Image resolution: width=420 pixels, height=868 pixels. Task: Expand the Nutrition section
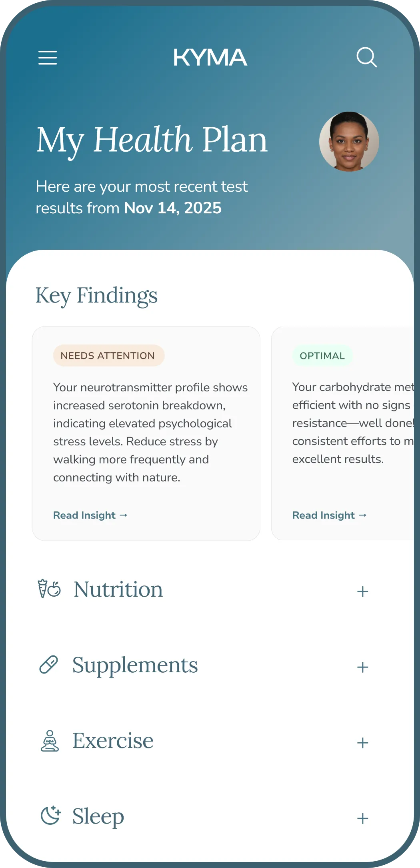[x=363, y=591]
